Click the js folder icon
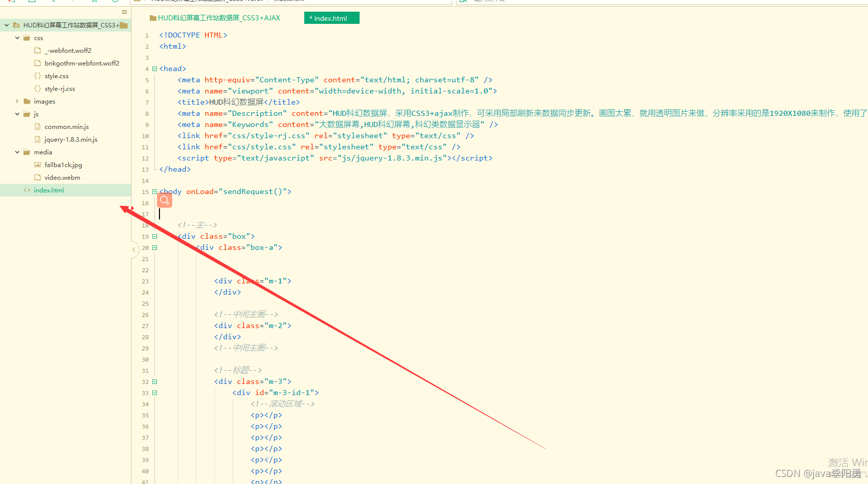Image resolution: width=868 pixels, height=484 pixels. (x=27, y=114)
